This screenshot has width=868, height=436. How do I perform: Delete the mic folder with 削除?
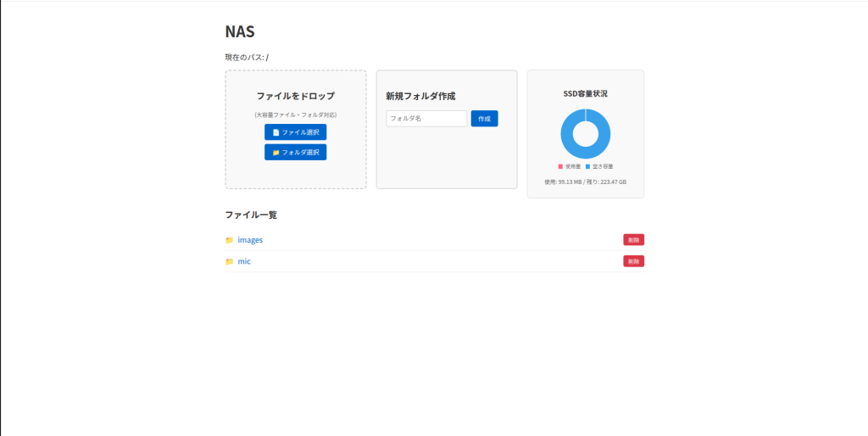click(x=634, y=261)
